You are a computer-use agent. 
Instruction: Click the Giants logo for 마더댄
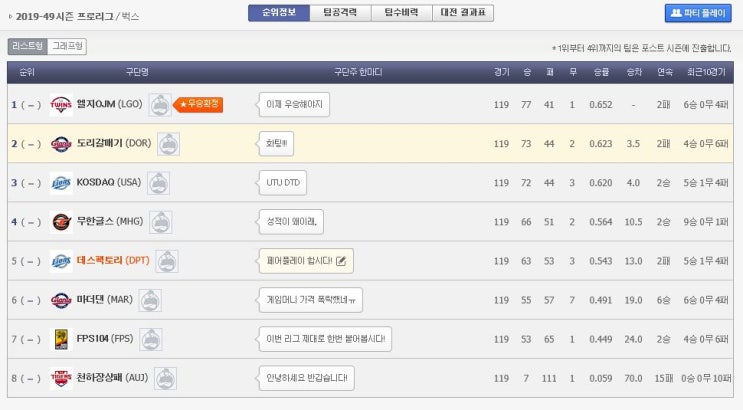click(x=61, y=300)
